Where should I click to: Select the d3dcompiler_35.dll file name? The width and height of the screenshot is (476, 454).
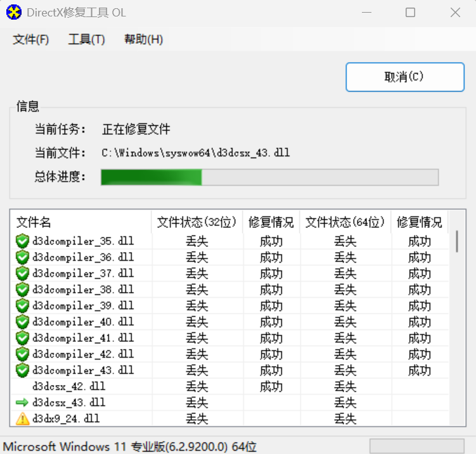coord(83,241)
